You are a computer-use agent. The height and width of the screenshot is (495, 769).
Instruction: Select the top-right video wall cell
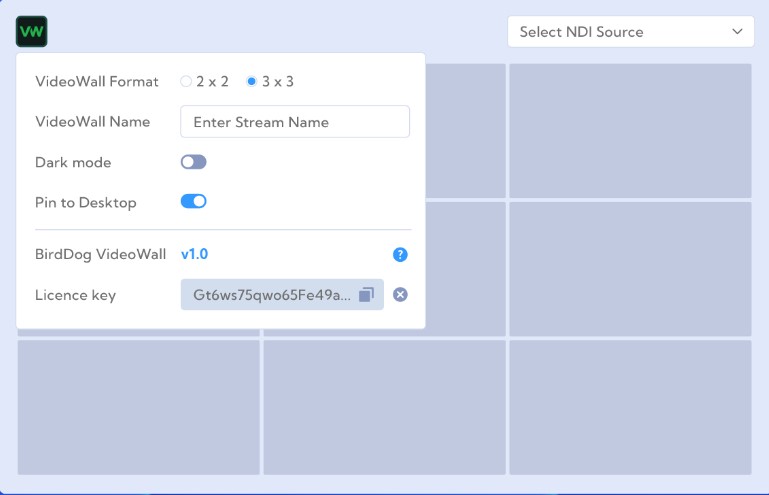point(630,131)
